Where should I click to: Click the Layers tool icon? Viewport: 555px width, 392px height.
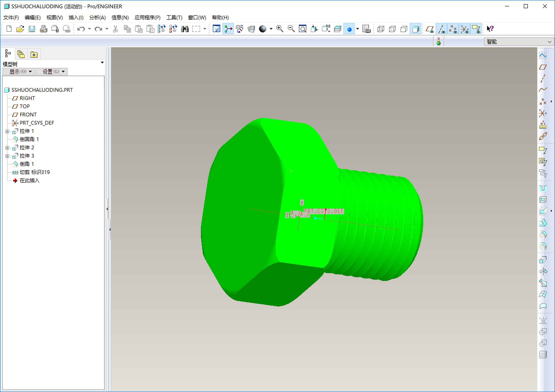(x=337, y=29)
